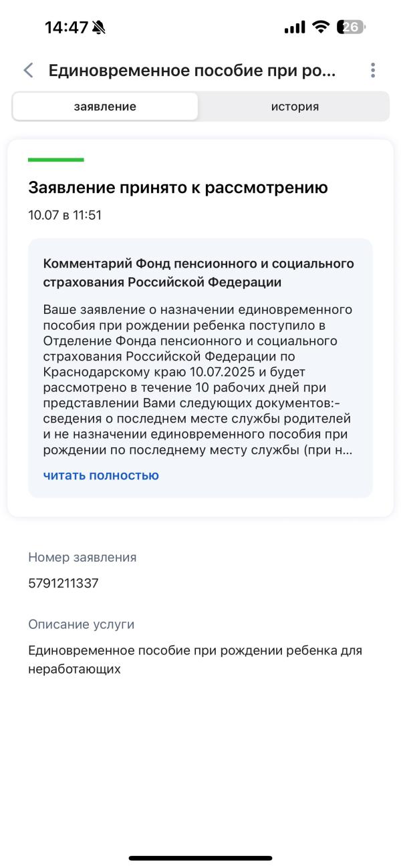The image size is (401, 868).
Task: Tap the silent mode bell icon
Action: [100, 27]
